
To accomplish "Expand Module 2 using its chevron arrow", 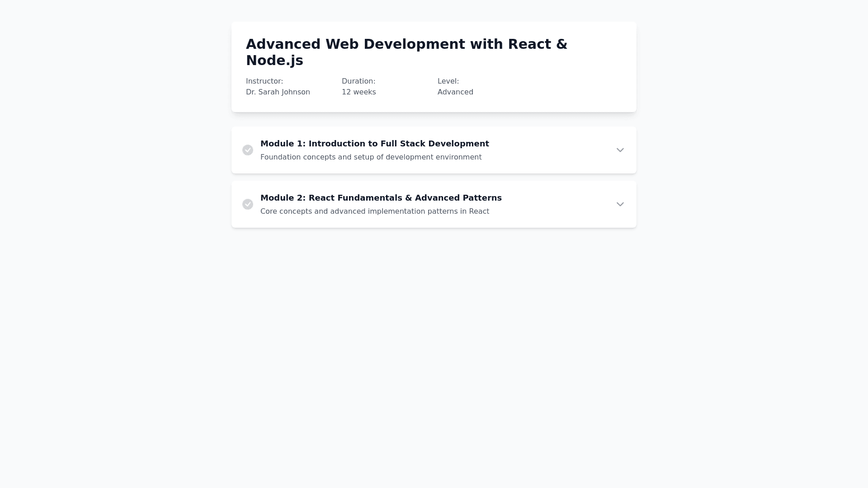I will (x=620, y=204).
